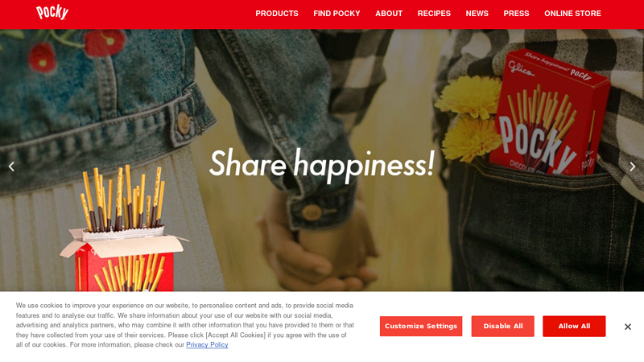This screenshot has height=362, width=644.
Task: Open the Privacy Policy link
Action: pyautogui.click(x=207, y=345)
